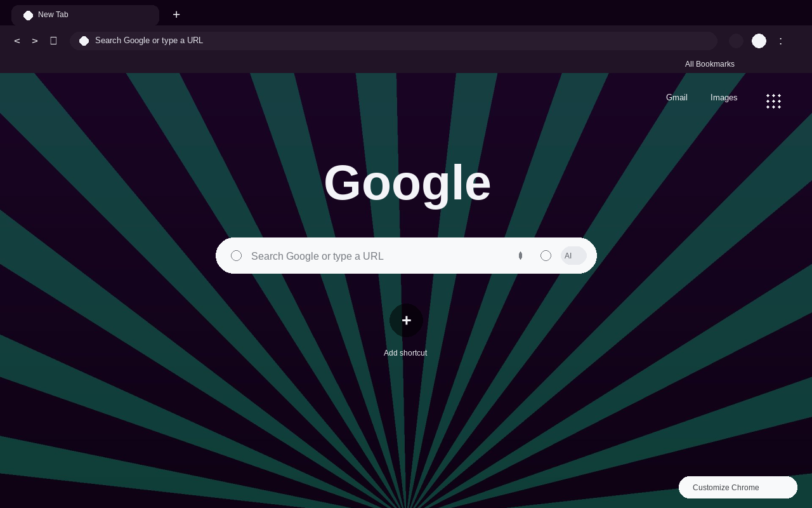Open the profile avatar menu
The image size is (812, 508).
(759, 41)
